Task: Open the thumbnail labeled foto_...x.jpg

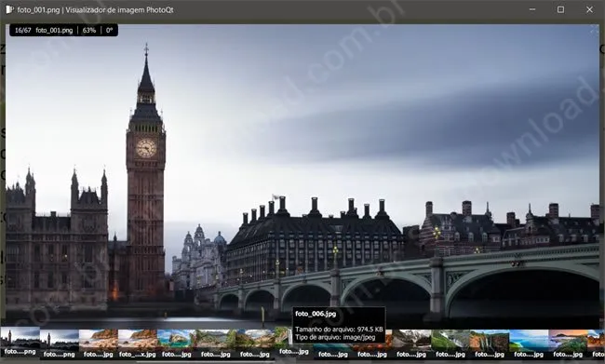Action: (138, 344)
